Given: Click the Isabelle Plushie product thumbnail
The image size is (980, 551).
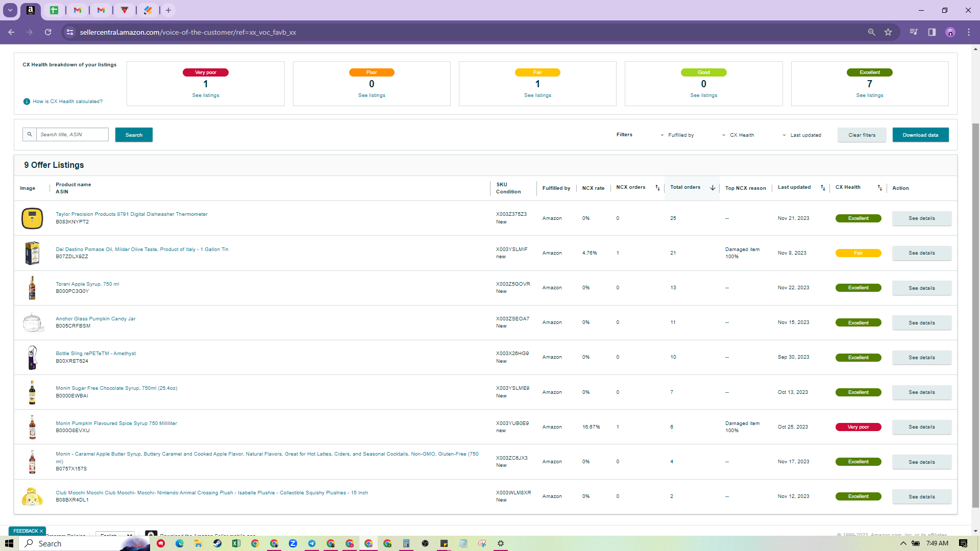Looking at the screenshot, I should point(32,496).
